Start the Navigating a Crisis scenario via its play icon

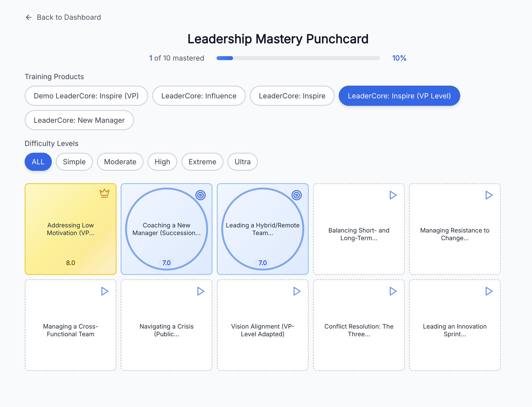point(200,291)
